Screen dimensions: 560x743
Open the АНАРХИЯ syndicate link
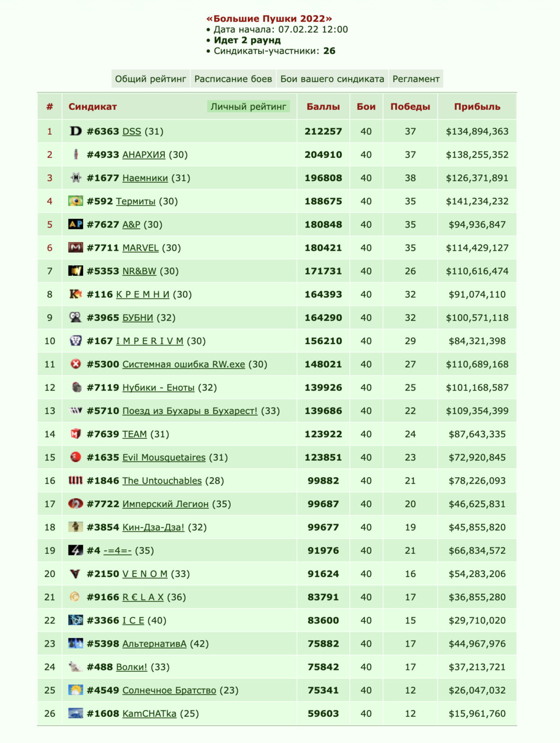[x=144, y=154]
